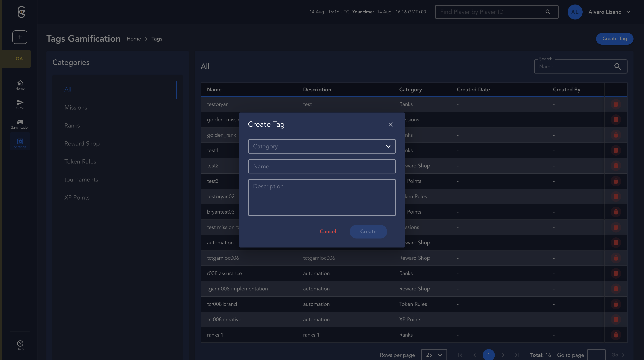Viewport: 644px width, 360px height.
Task: Click the Description text area
Action: tap(322, 197)
